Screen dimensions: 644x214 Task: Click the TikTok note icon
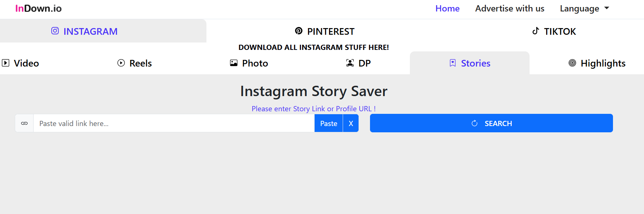coord(535,31)
